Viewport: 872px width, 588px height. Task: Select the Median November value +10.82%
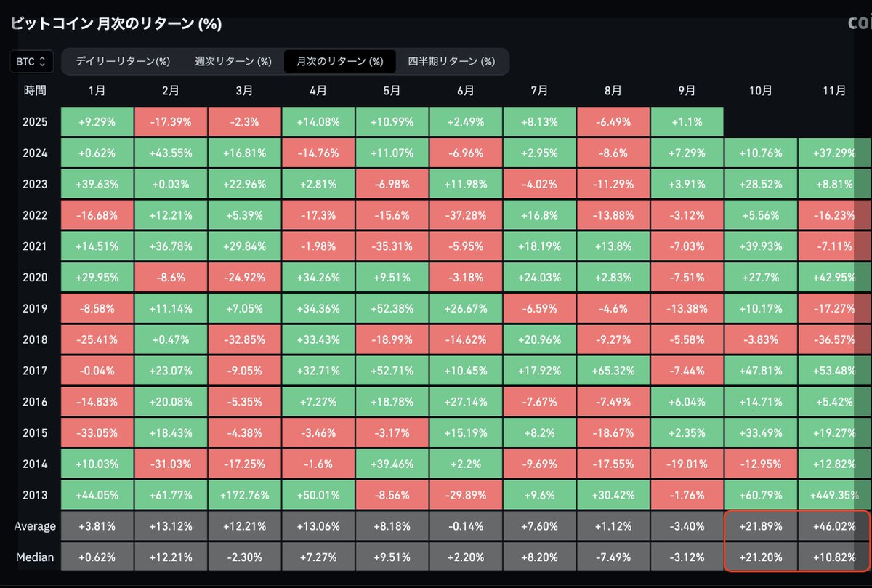tap(835, 557)
